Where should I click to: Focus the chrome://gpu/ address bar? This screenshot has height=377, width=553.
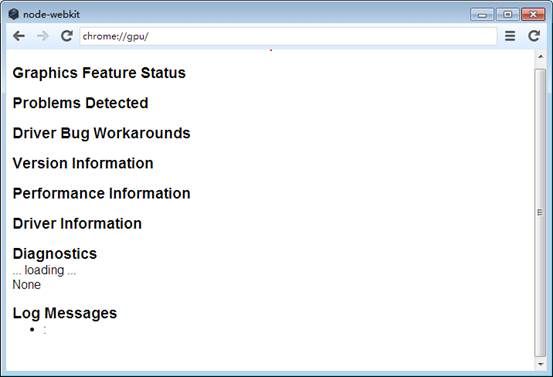click(x=288, y=36)
